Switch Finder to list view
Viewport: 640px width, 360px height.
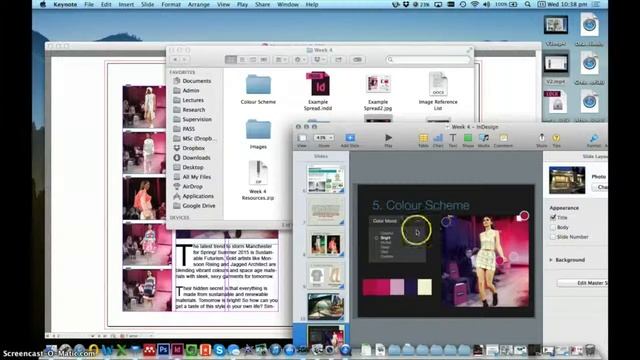click(x=242, y=60)
